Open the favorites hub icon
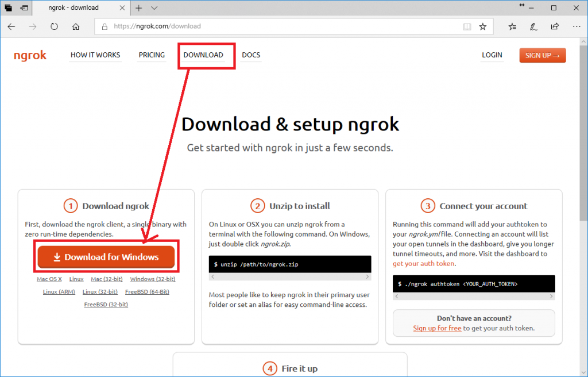588x377 pixels. pyautogui.click(x=512, y=26)
